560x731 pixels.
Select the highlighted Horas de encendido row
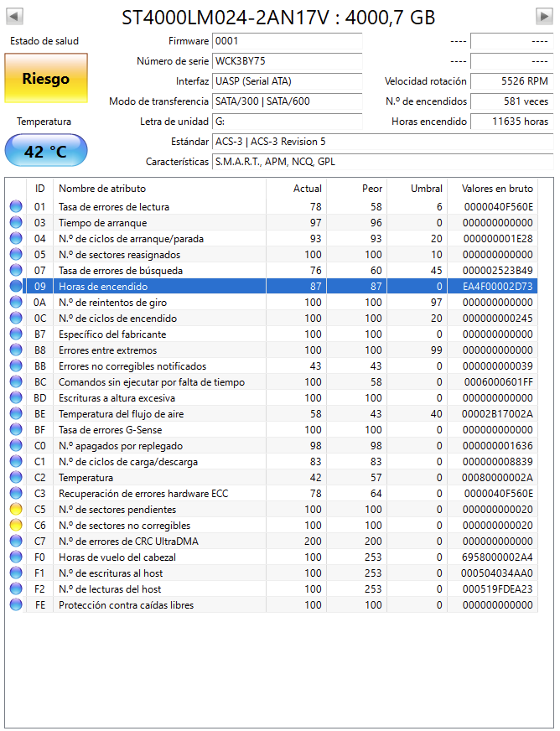click(x=272, y=286)
